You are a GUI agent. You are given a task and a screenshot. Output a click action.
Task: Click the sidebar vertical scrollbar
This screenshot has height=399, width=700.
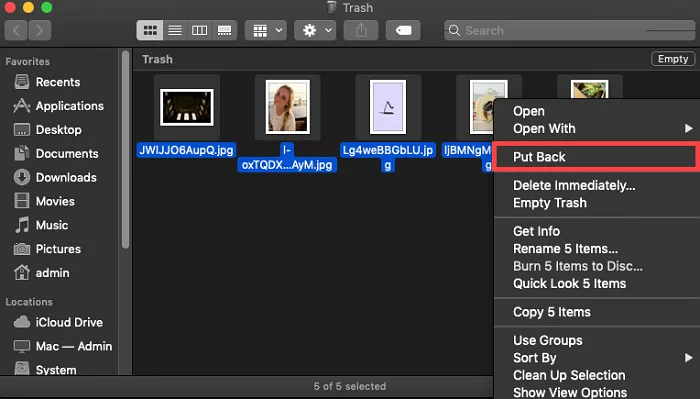click(x=125, y=150)
